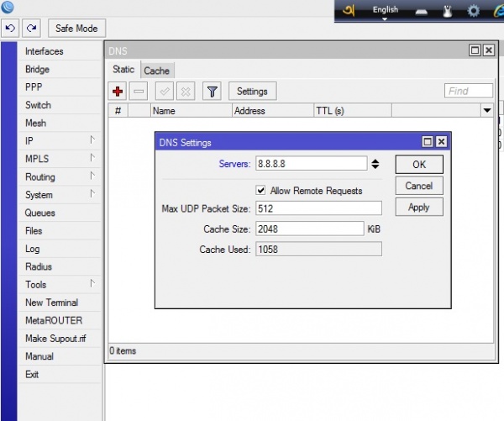
Task: Click the redo arrow button
Action: coord(32,29)
